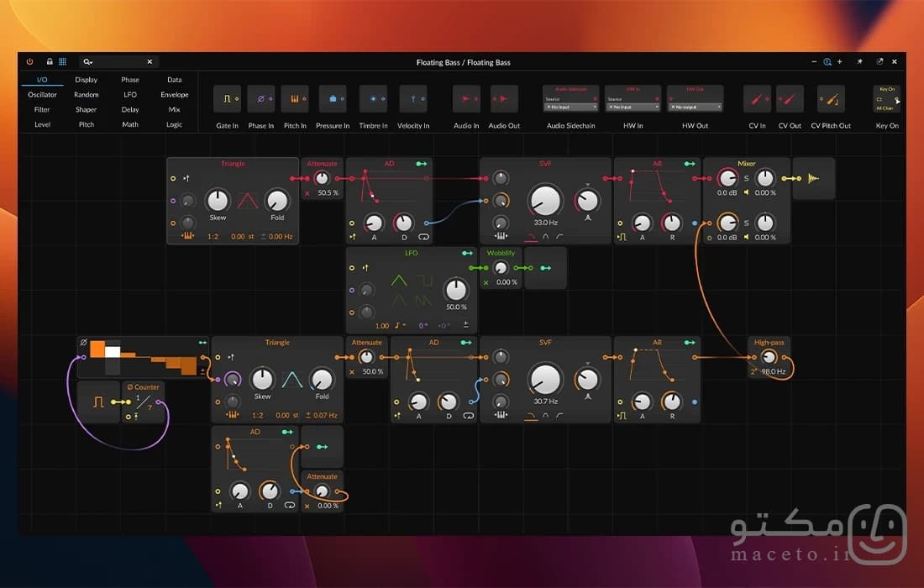The image size is (924, 588).
Task: Click the top Triangle waveform display
Action: [x=248, y=201]
